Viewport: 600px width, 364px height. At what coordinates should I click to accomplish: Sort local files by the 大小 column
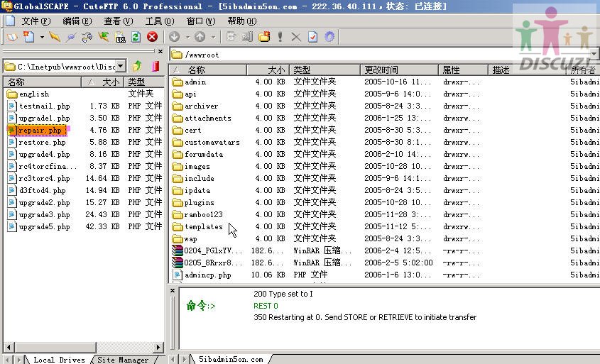pos(102,82)
